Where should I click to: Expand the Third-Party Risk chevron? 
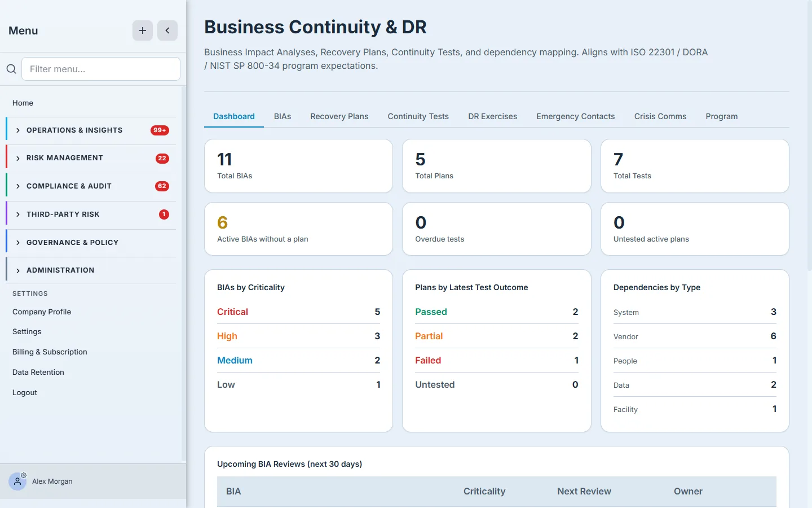pyautogui.click(x=18, y=214)
